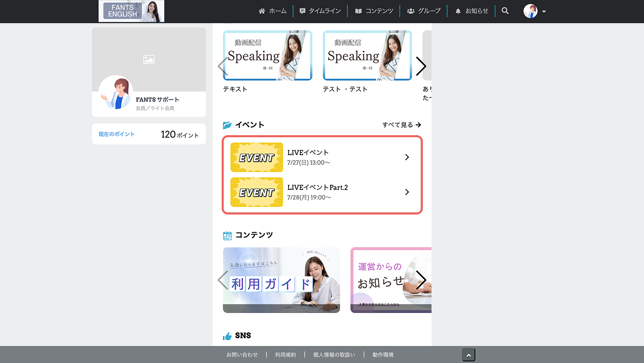Click the user avatar in header
Viewport: 644px width, 363px height.
pos(530,11)
